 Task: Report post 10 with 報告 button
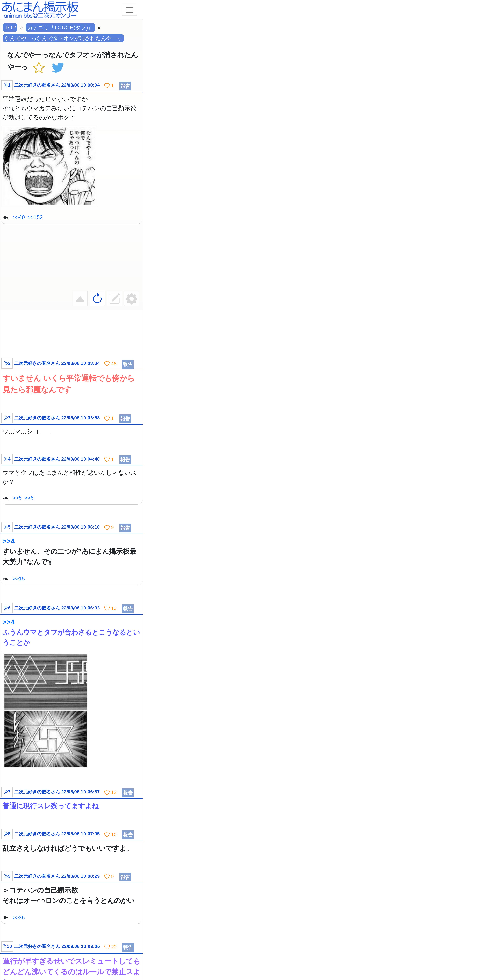pyautogui.click(x=128, y=947)
